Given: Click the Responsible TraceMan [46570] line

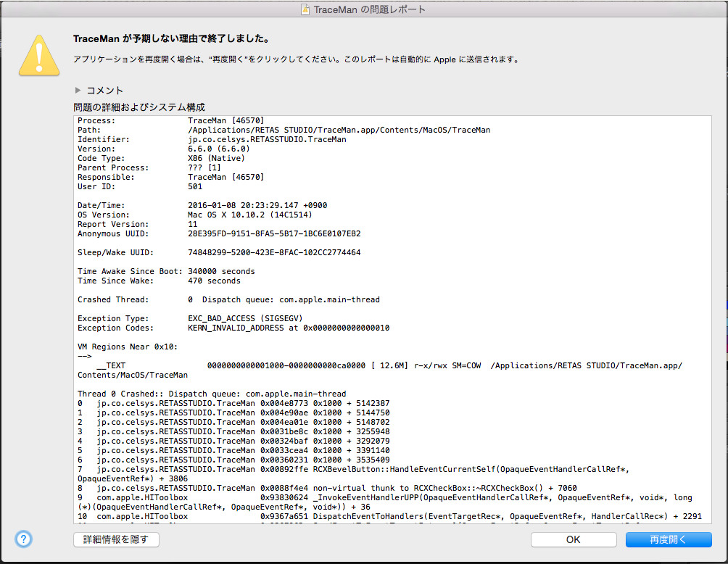Looking at the screenshot, I should (x=170, y=178).
